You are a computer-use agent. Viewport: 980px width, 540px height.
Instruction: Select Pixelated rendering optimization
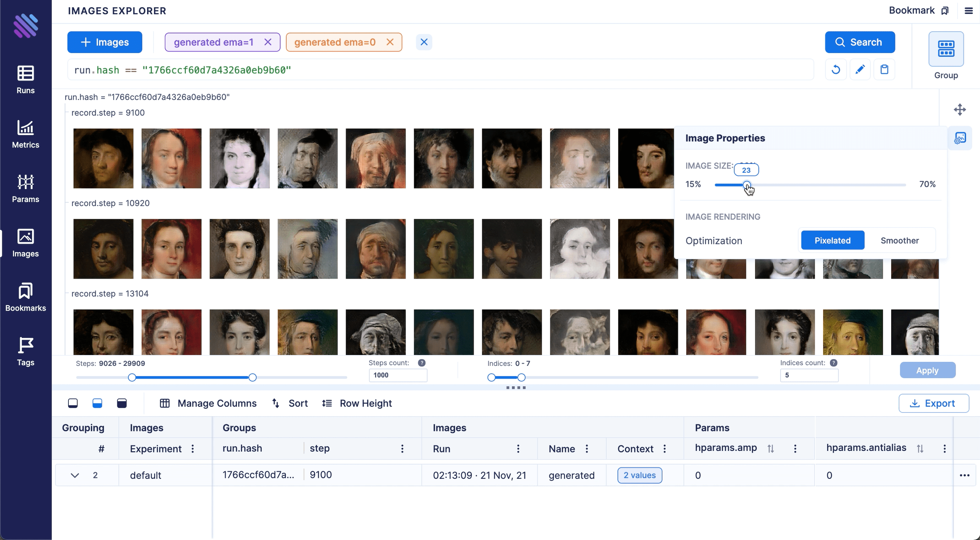pyautogui.click(x=833, y=240)
